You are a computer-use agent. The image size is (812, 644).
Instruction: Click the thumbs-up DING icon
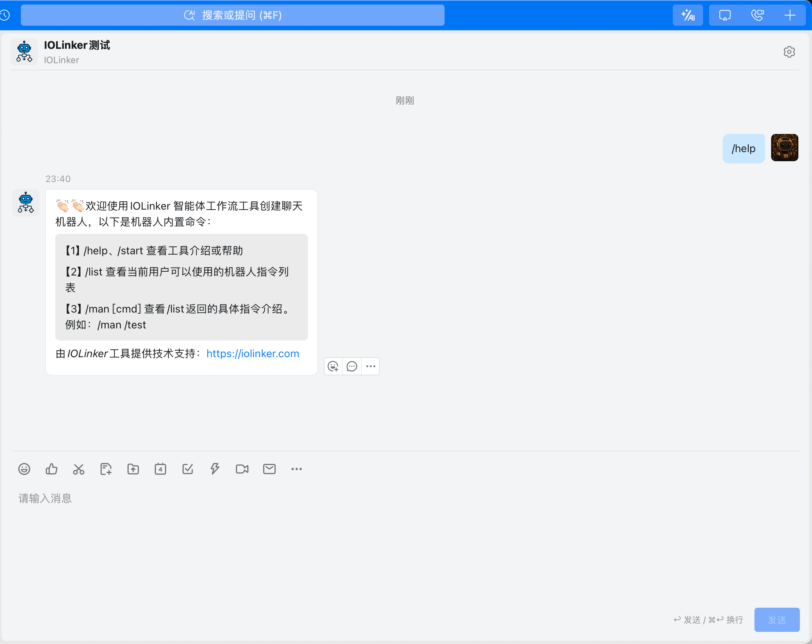click(51, 469)
